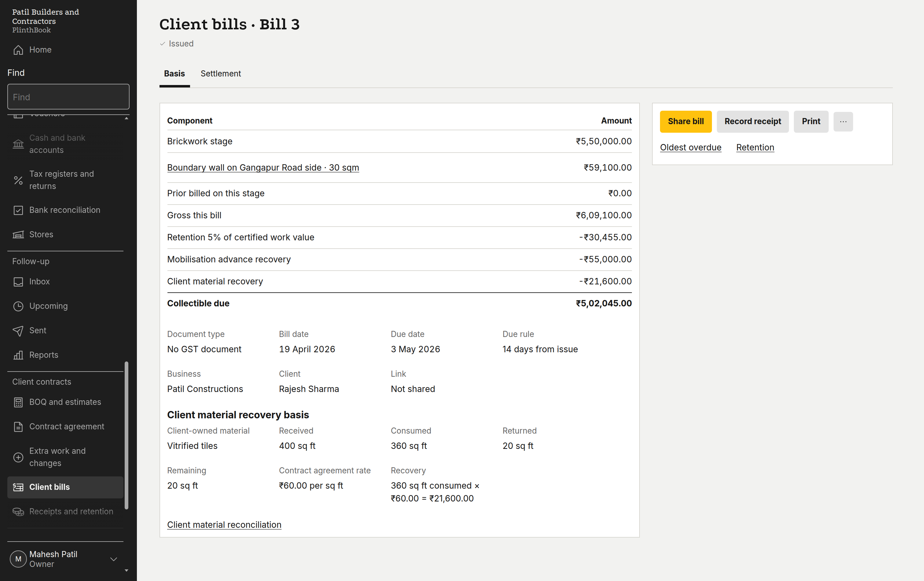
Task: Click the Stores warehouse icon
Action: point(18,235)
